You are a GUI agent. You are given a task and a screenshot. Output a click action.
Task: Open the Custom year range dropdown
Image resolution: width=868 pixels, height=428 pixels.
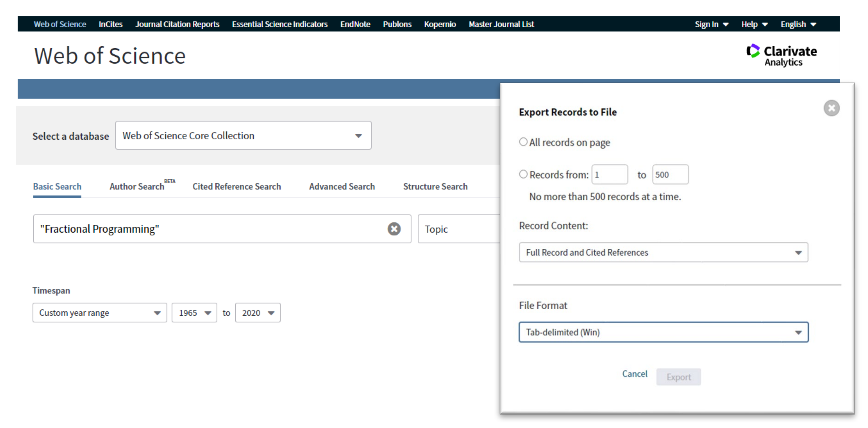click(99, 313)
